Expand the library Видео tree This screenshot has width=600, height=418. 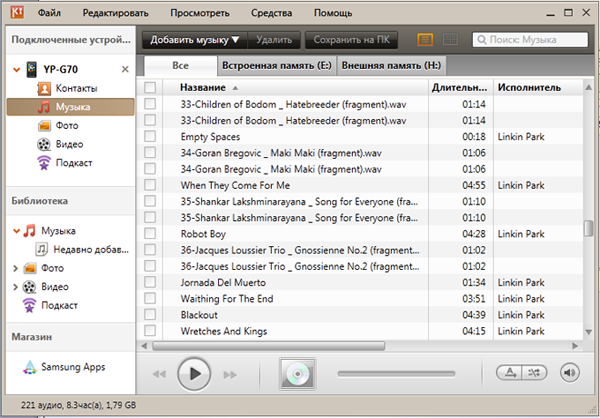coord(16,287)
